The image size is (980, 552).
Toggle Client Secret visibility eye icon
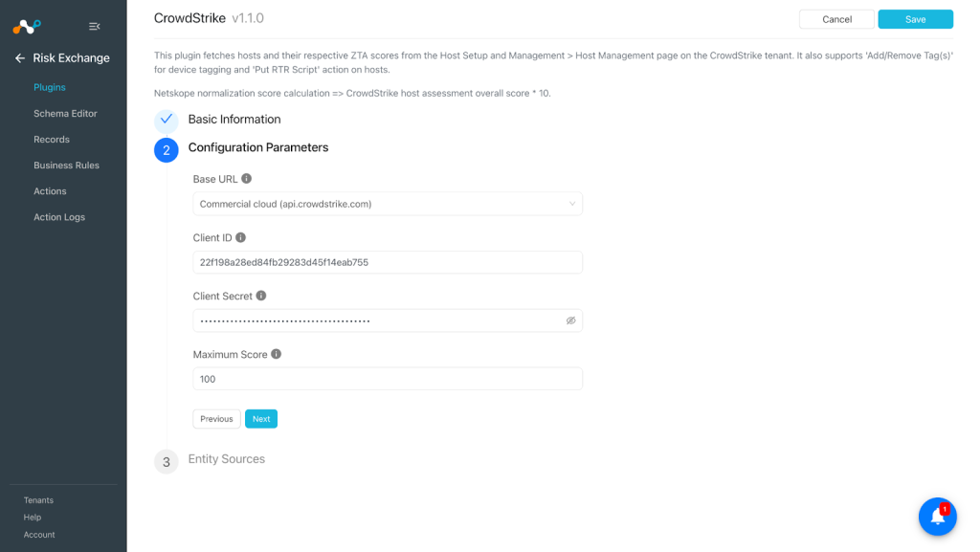pos(570,320)
